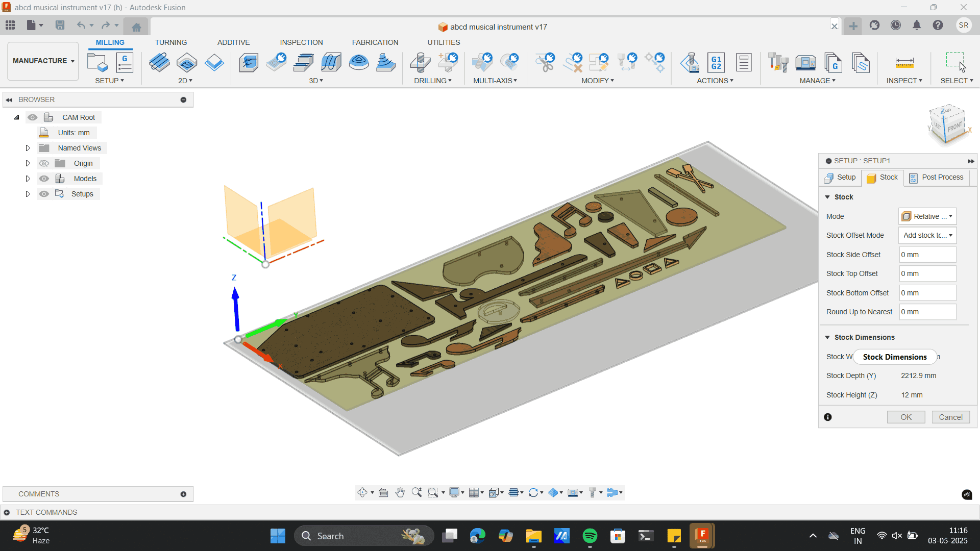Select the 3D Pocket Clearing tool

click(276, 62)
